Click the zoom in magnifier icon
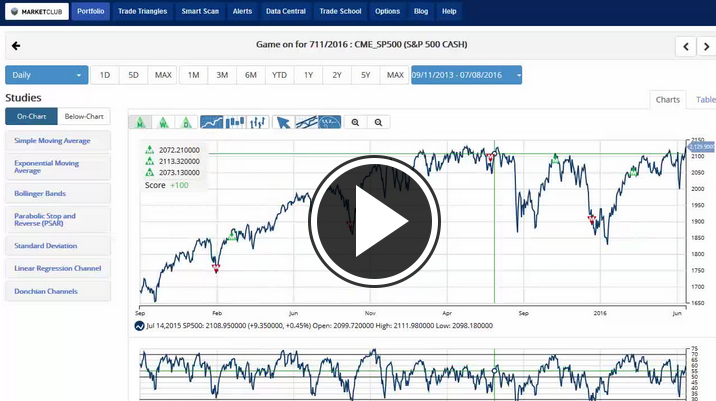Image resolution: width=716 pixels, height=401 pixels. (355, 123)
